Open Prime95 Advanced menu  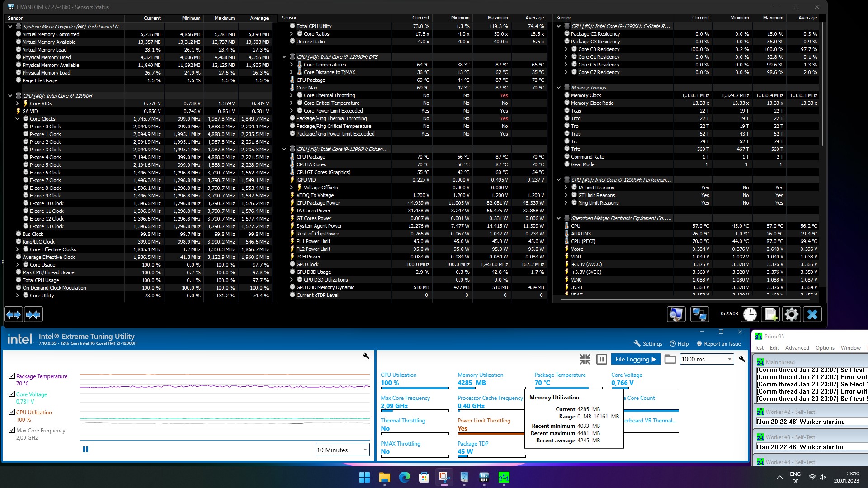click(797, 348)
